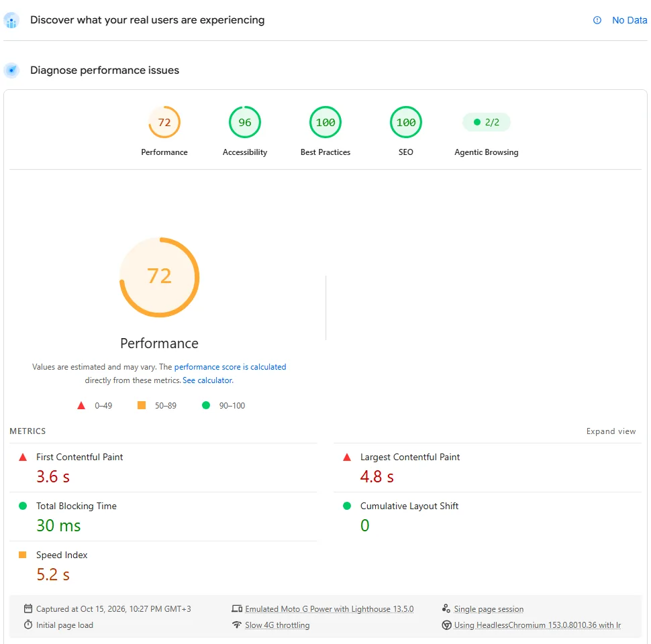651x644 pixels.
Task: Click the Total Blocking Time green dot
Action: click(23, 506)
